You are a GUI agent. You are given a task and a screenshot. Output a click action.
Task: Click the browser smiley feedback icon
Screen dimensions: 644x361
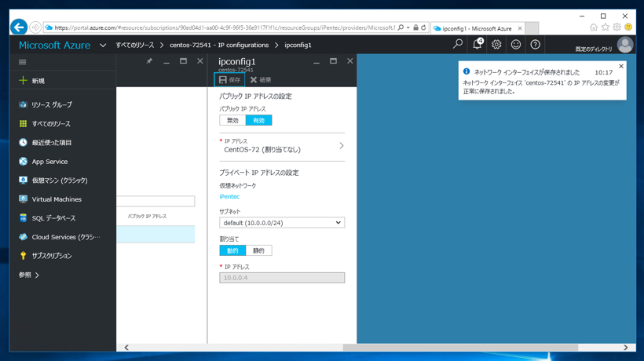(x=628, y=27)
